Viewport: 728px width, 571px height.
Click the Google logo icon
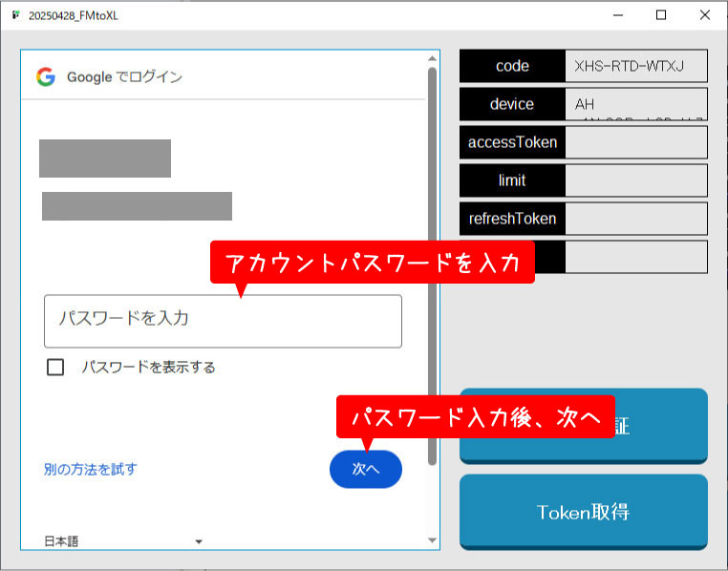tap(46, 76)
